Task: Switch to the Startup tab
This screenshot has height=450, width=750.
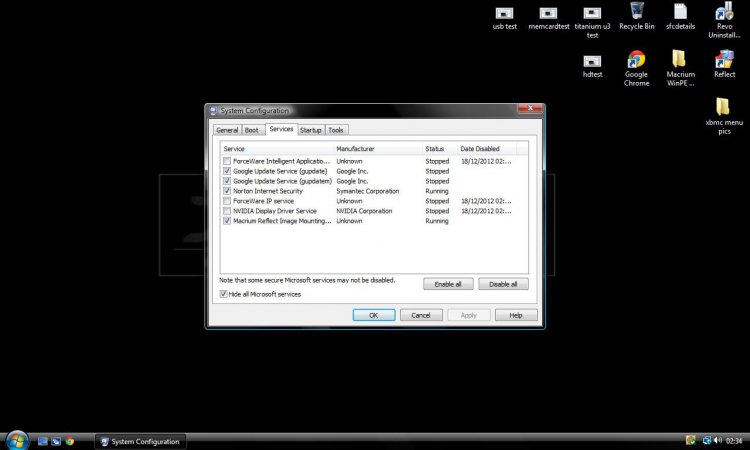Action: point(311,130)
